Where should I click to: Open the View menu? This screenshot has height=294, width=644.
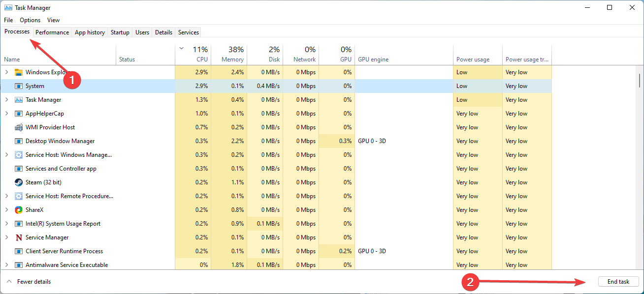(53, 20)
